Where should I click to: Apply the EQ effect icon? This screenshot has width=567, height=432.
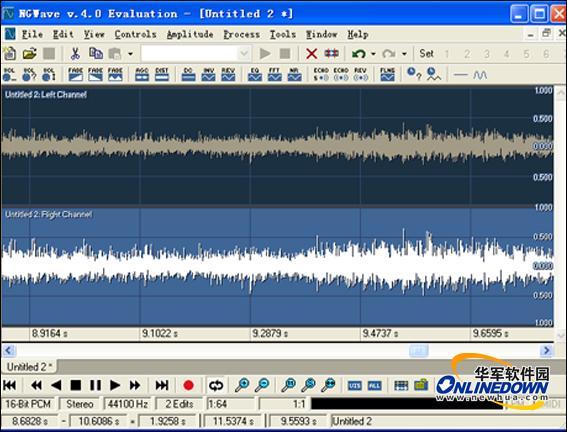point(255,74)
